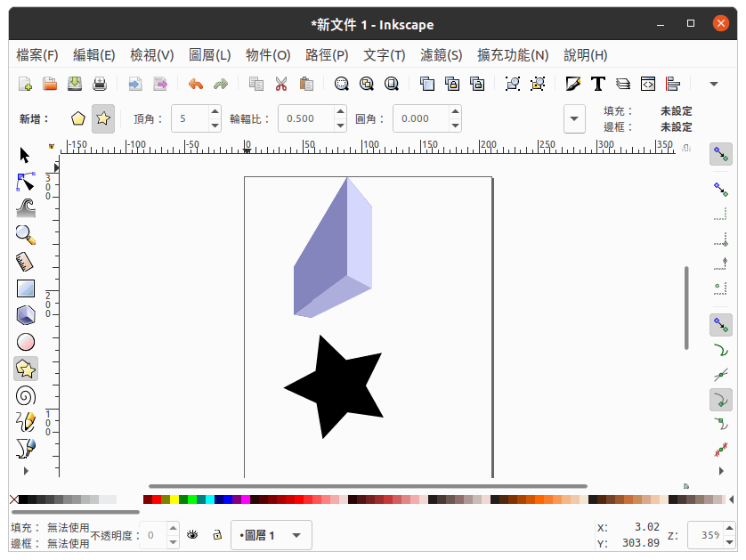Image resolution: width=746 pixels, height=560 pixels.
Task: Open the color palette menu arrow
Action: (731, 499)
